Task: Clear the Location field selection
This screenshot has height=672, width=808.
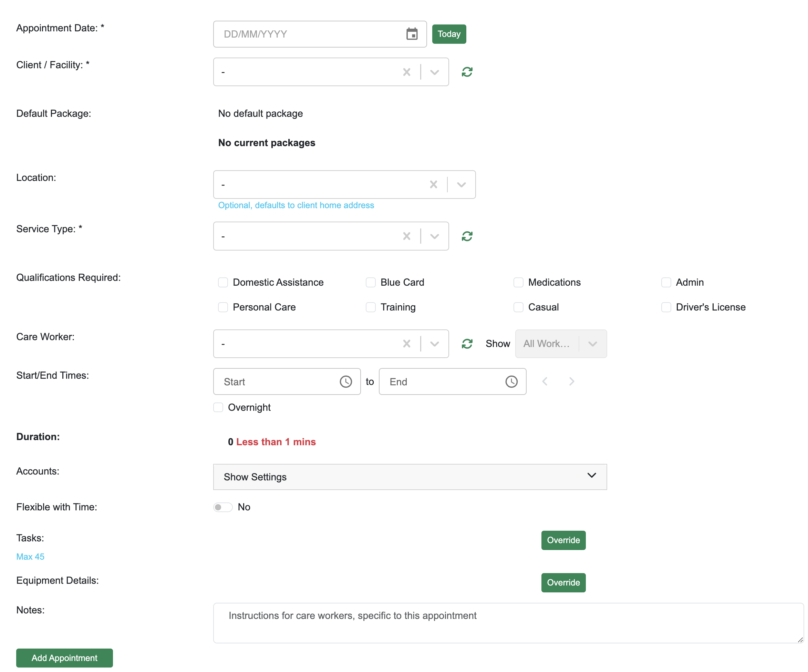Action: click(x=433, y=185)
